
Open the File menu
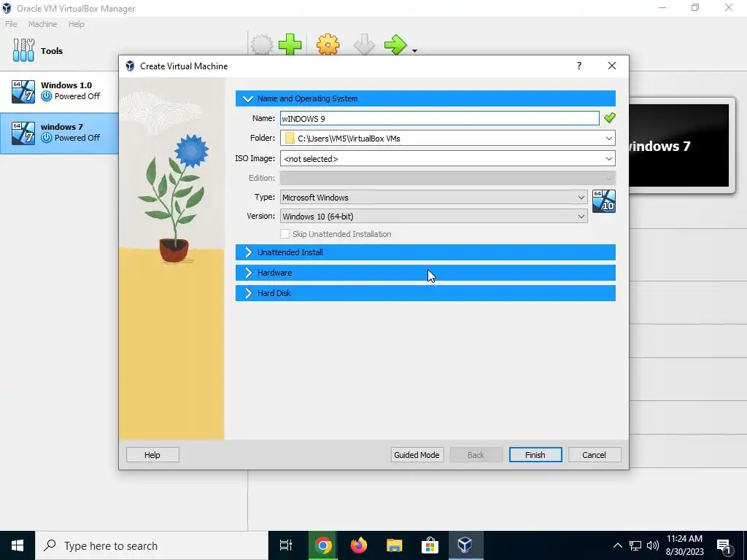coord(11,24)
